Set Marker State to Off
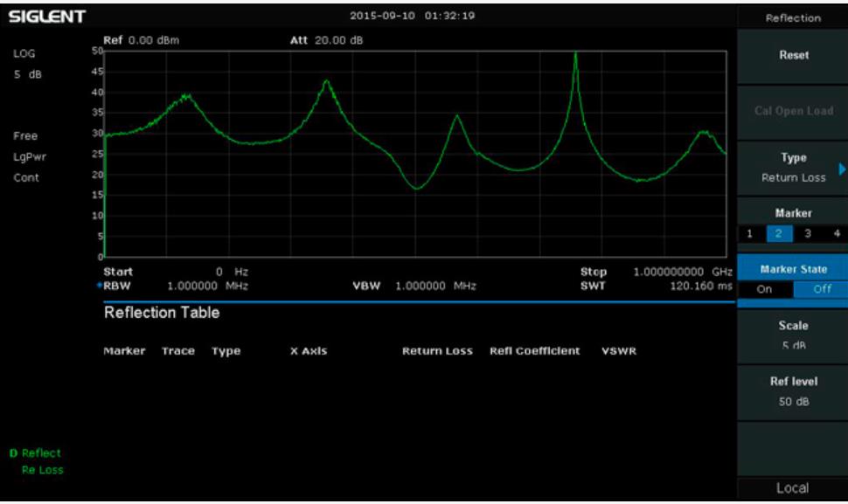Screen dimensions: 848x504 point(821,290)
